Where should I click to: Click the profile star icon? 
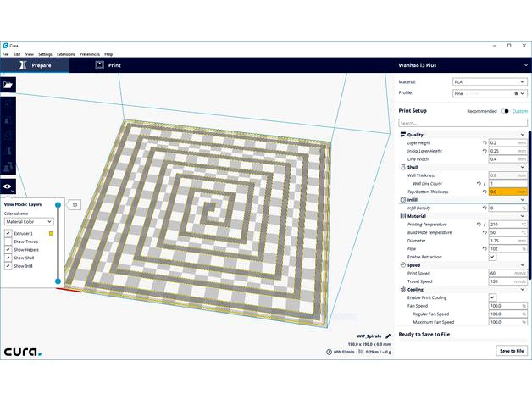click(x=516, y=93)
